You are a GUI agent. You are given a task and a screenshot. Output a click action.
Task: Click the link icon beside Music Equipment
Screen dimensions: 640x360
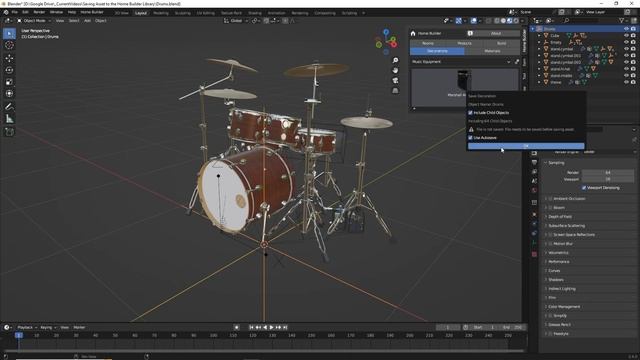point(517,62)
